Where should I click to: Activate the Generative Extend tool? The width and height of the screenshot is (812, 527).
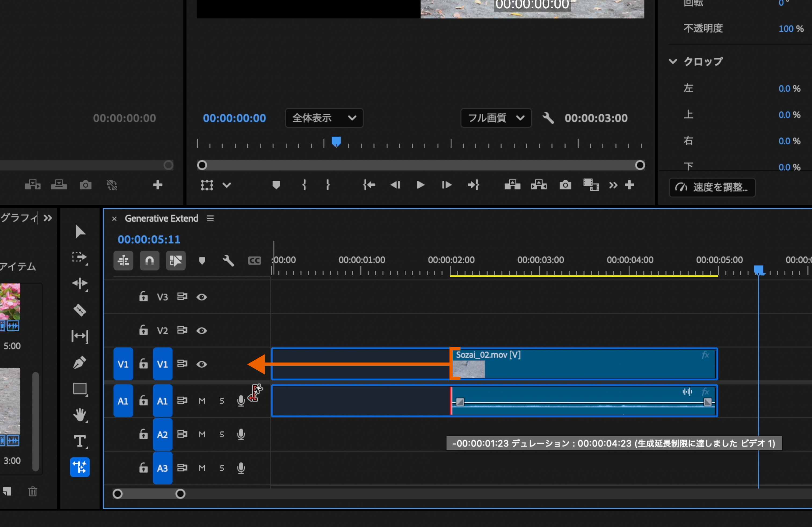[80, 467]
